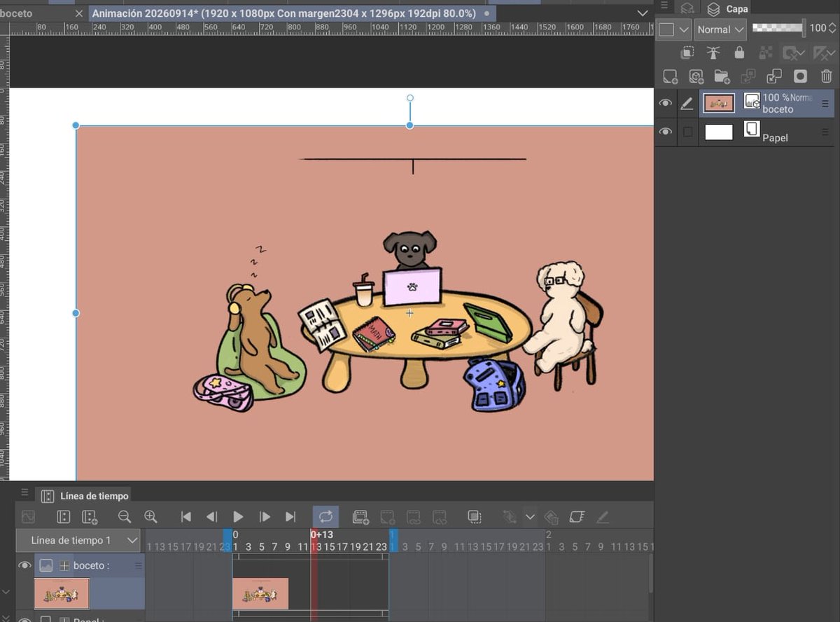This screenshot has width=840, height=622.
Task: Open the Capa panel hamburger menu
Action: 664,6
